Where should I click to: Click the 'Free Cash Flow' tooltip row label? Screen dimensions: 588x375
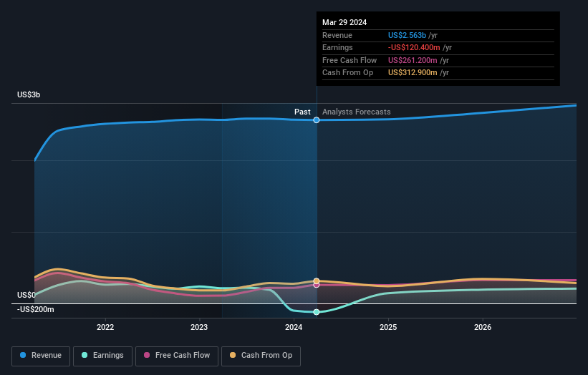(x=350, y=60)
